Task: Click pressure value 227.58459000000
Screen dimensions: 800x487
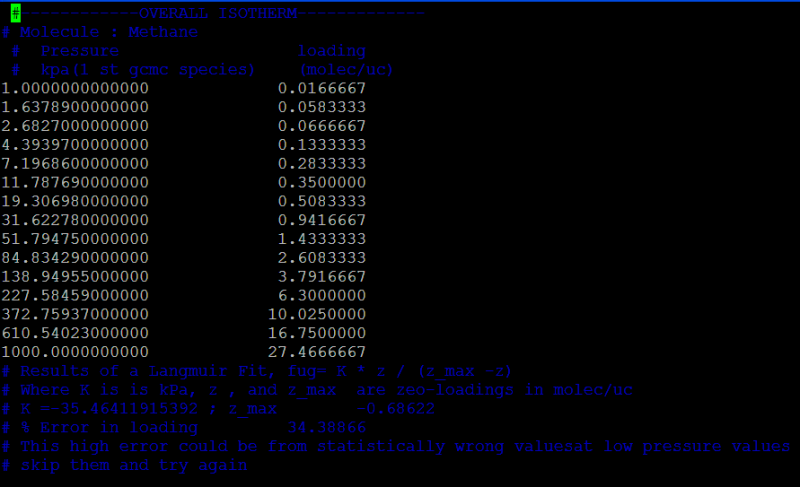Action: (75, 296)
